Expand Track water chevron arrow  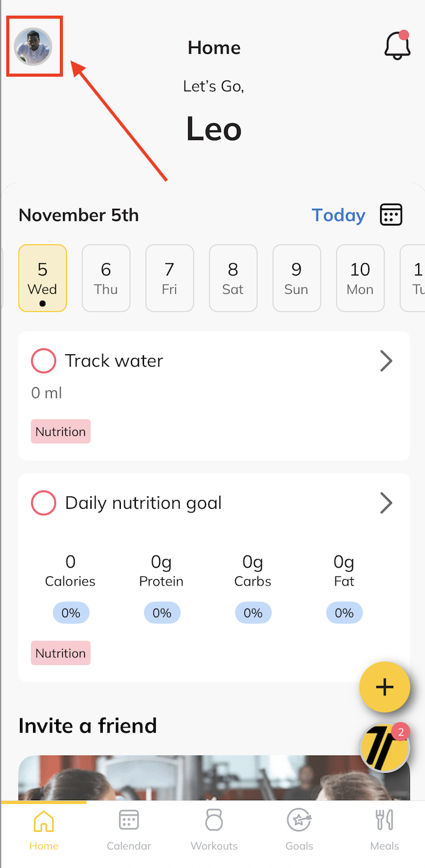click(386, 360)
